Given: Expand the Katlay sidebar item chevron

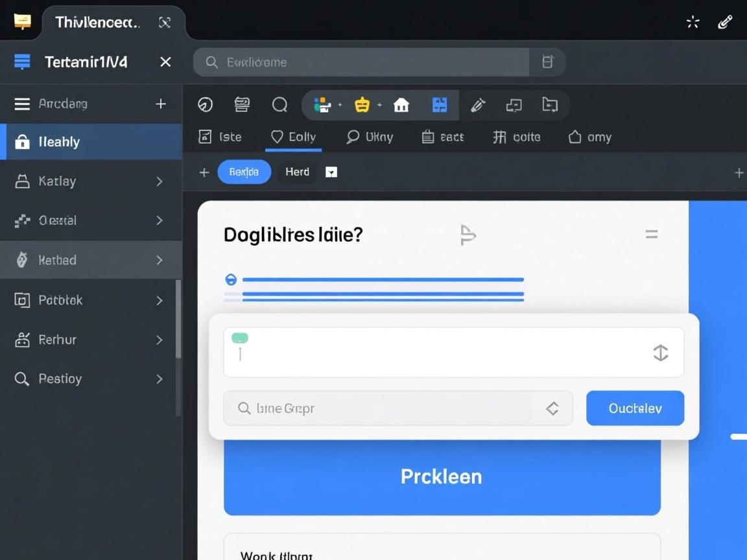Looking at the screenshot, I should tap(160, 181).
